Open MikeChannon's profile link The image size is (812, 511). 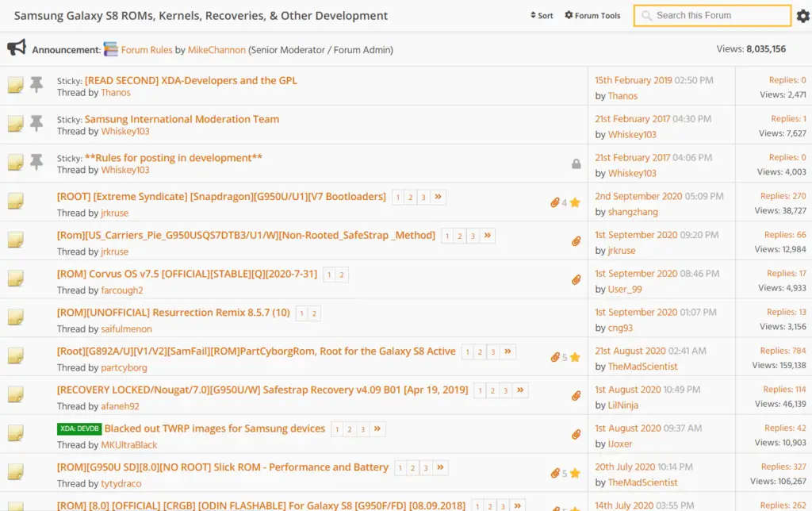pos(216,50)
